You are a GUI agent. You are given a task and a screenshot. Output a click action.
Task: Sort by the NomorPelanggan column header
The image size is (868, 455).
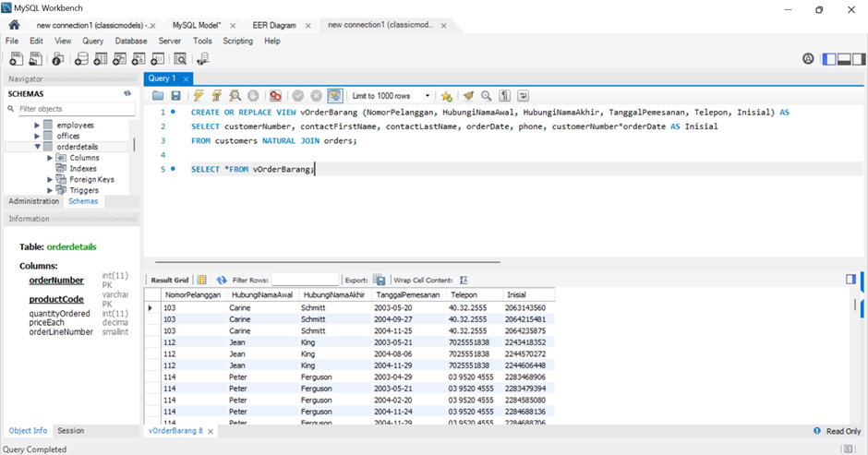(x=193, y=295)
